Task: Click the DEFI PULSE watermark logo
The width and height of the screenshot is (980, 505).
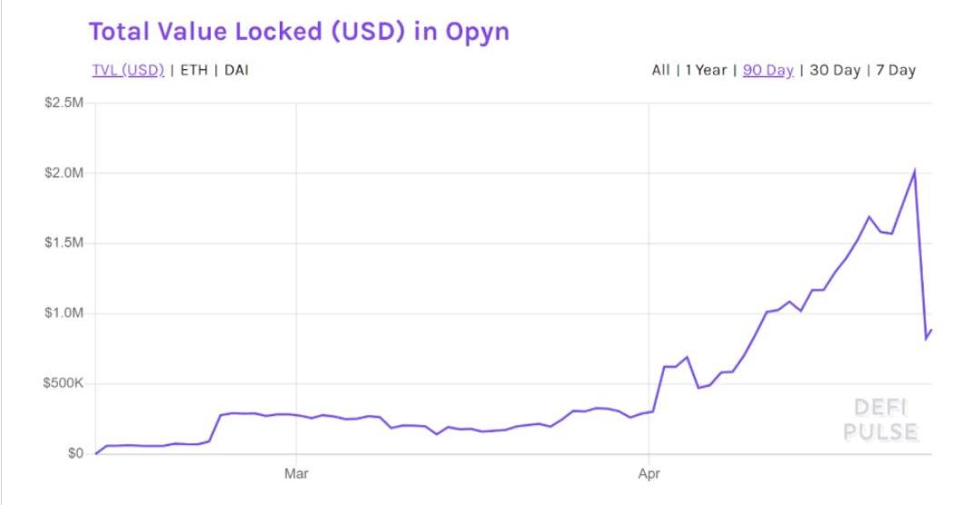Action: (x=879, y=419)
